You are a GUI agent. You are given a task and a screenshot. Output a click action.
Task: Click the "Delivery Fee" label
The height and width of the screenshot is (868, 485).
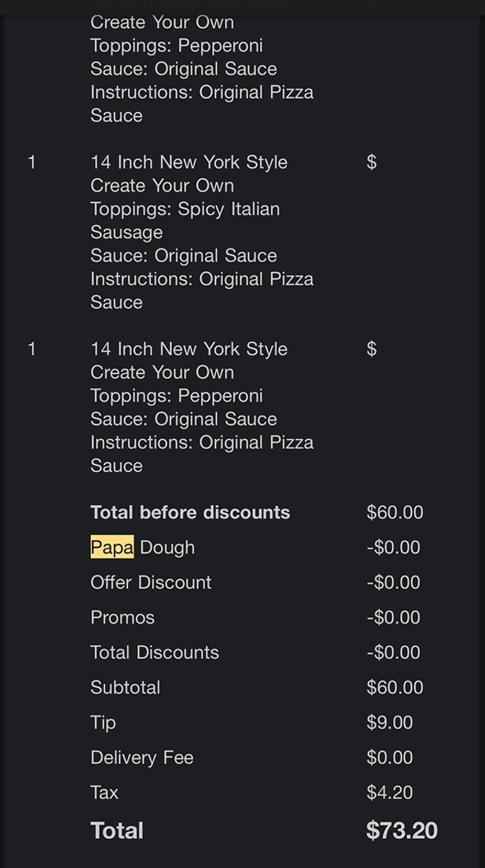(x=142, y=758)
